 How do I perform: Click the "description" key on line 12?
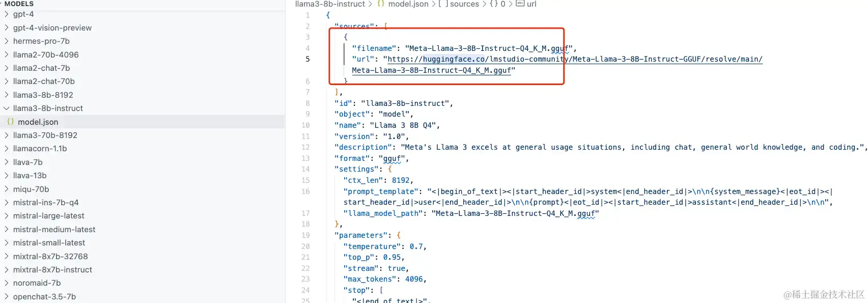(x=363, y=147)
